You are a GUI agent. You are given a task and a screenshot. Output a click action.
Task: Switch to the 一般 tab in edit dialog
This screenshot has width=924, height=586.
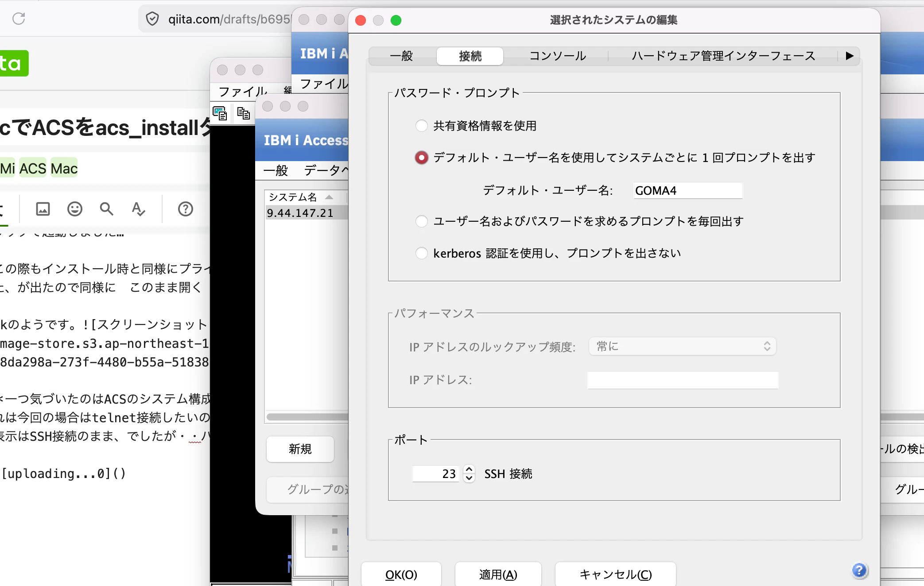(x=401, y=56)
